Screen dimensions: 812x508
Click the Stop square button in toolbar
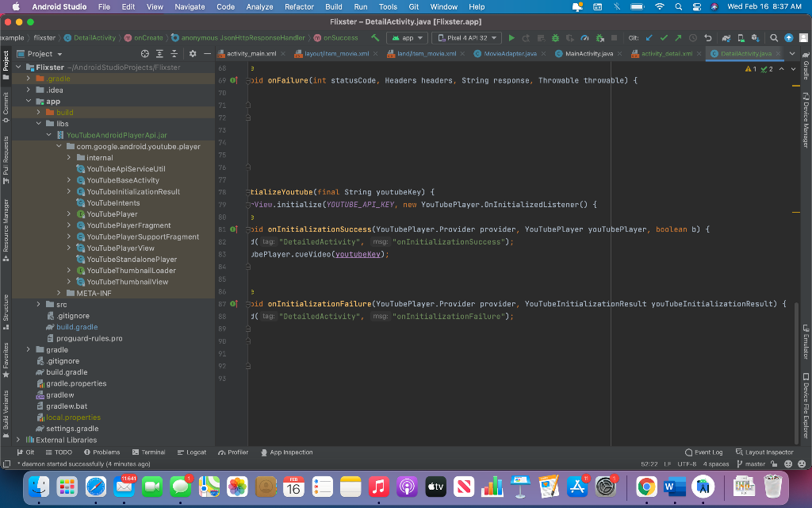615,38
